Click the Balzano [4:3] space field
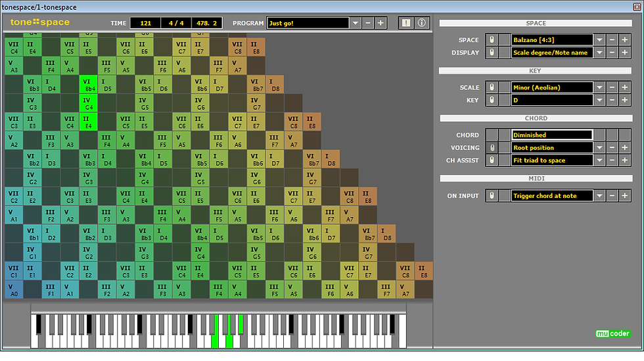The width and height of the screenshot is (644, 361). tap(552, 40)
